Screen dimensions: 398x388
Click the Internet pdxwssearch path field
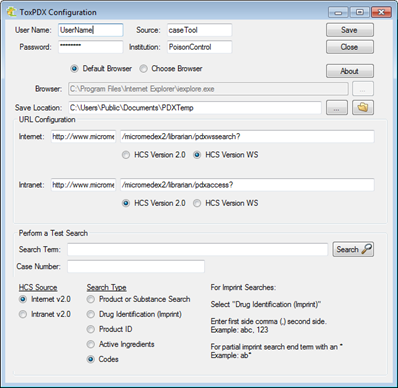247,137
